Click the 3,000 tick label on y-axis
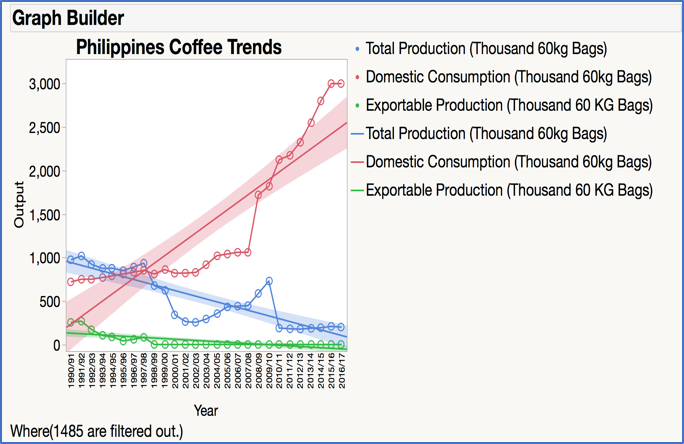This screenshot has width=684, height=444. [x=44, y=84]
